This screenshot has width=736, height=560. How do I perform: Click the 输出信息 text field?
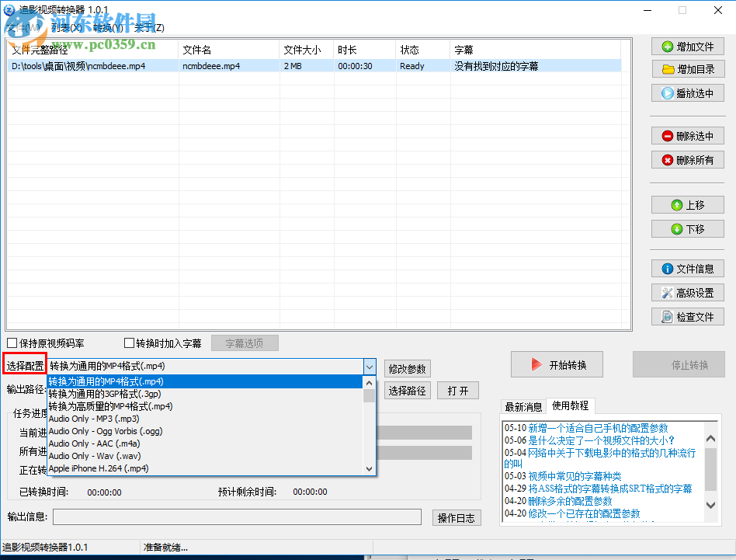tap(237, 517)
